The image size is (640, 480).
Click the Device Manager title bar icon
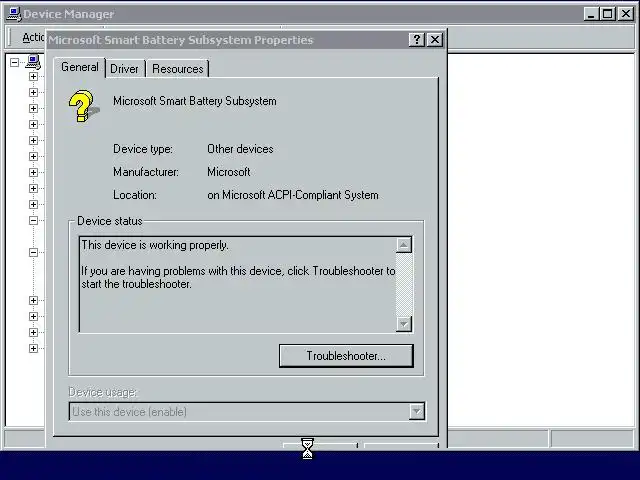pyautogui.click(x=14, y=14)
